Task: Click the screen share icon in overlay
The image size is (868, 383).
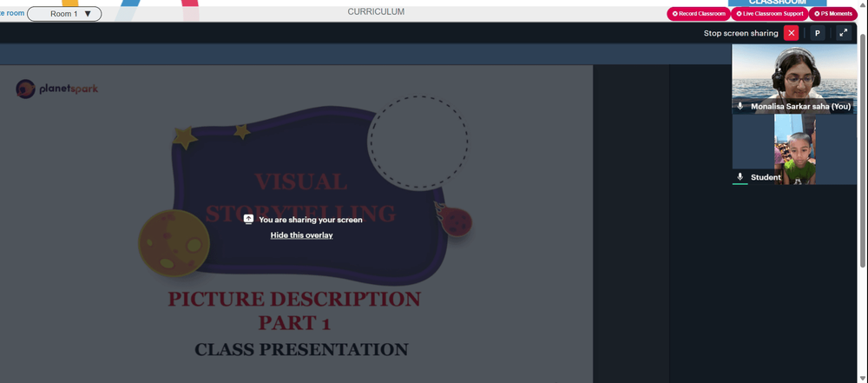Action: coord(248,220)
